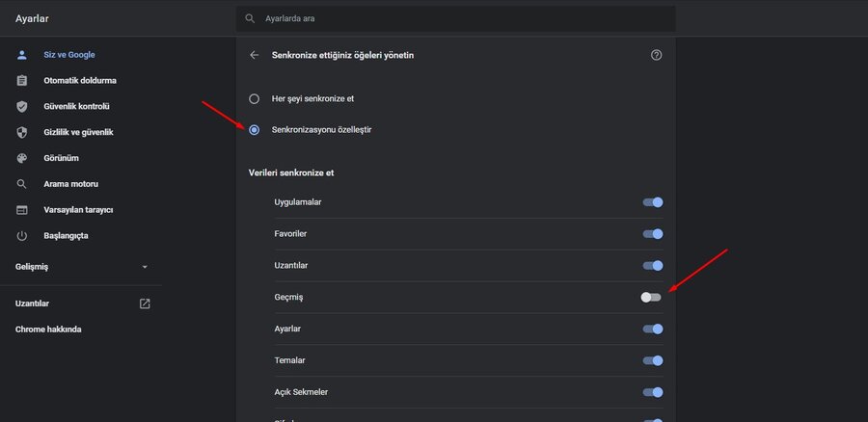Open Varsayılan tarayıcı settings
This screenshot has width=868, height=422.
coord(78,210)
